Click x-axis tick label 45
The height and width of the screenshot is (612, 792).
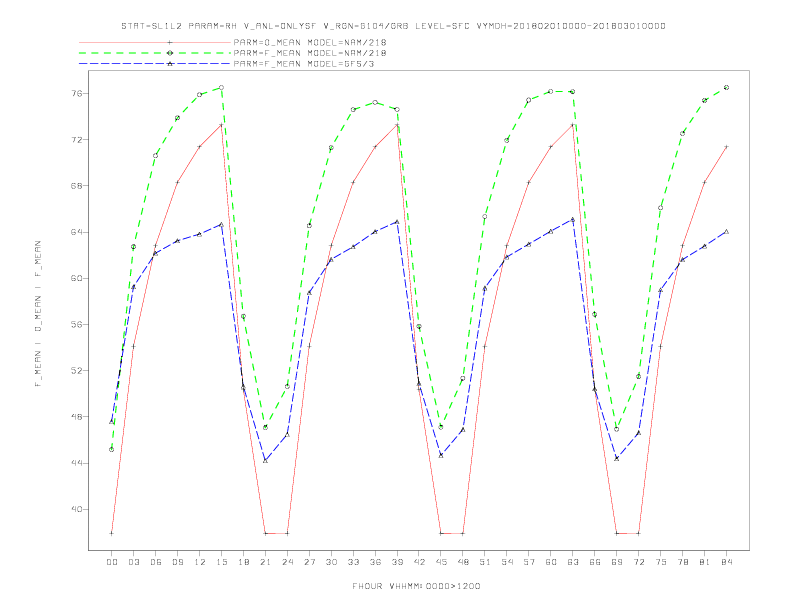pos(441,562)
